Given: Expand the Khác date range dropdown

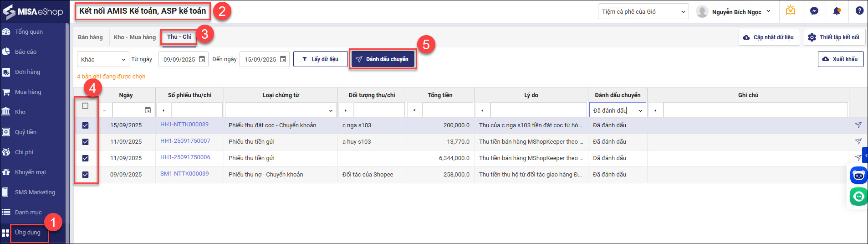Looking at the screenshot, I should click(x=103, y=59).
